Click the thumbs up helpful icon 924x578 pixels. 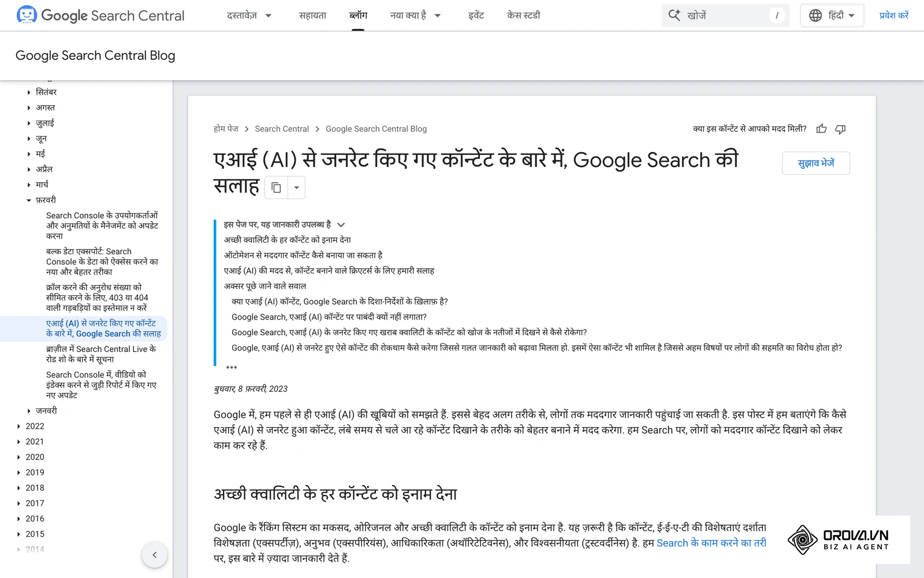click(822, 129)
